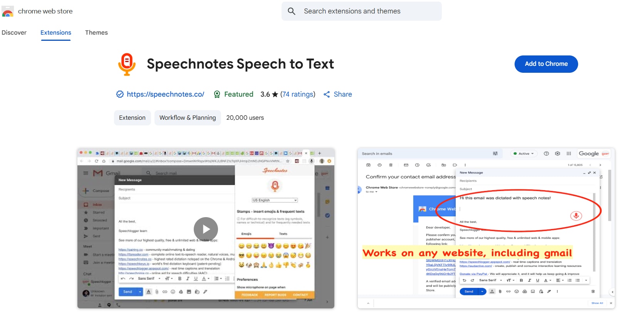Click the chrome web store header text
This screenshot has height=328, width=644.
45,11
